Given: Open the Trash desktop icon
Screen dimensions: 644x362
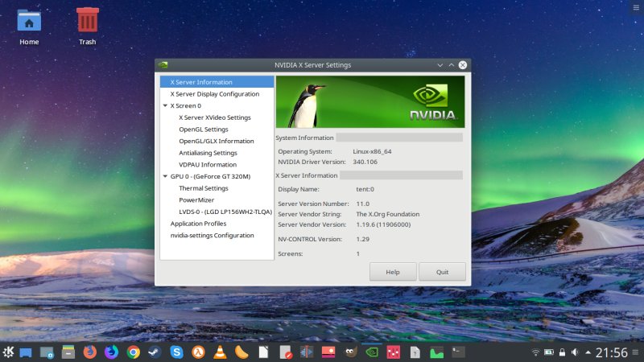Looking at the screenshot, I should (x=88, y=27).
